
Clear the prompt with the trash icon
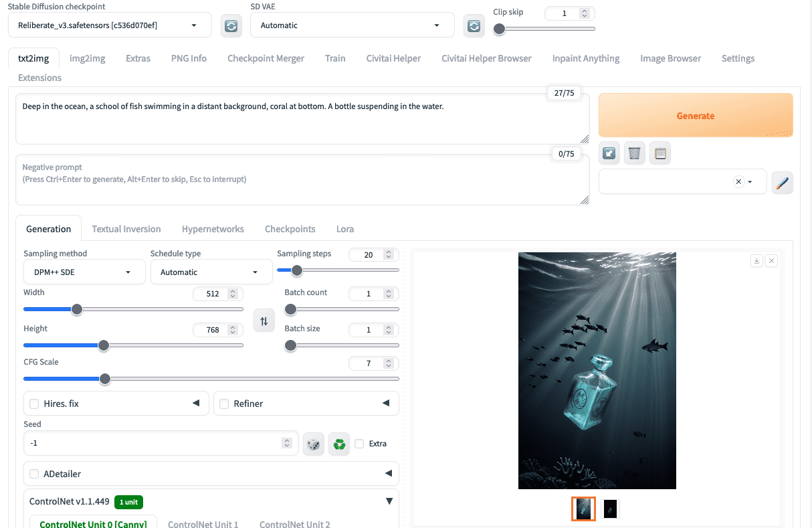pyautogui.click(x=635, y=153)
